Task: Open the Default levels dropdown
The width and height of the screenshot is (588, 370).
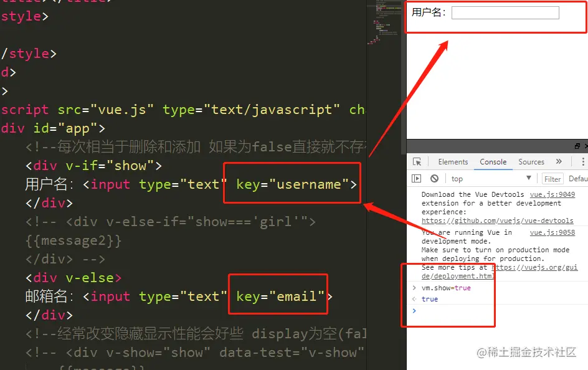Action: 578,179
